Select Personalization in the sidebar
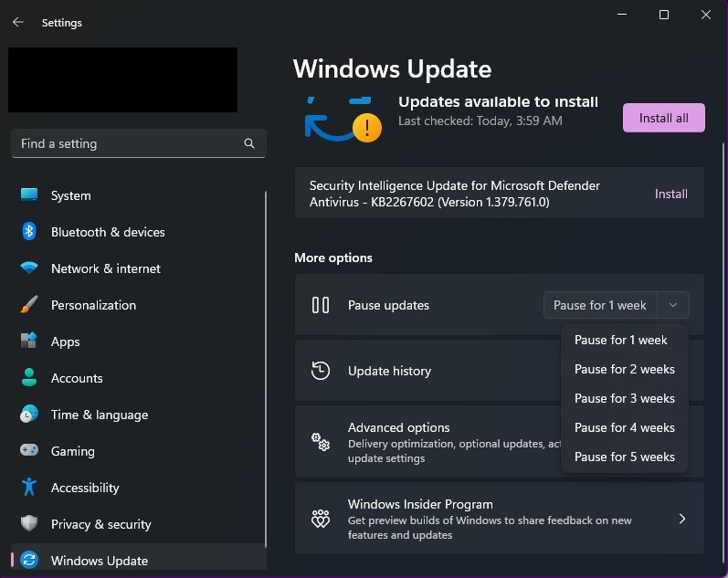728x578 pixels. (x=138, y=305)
